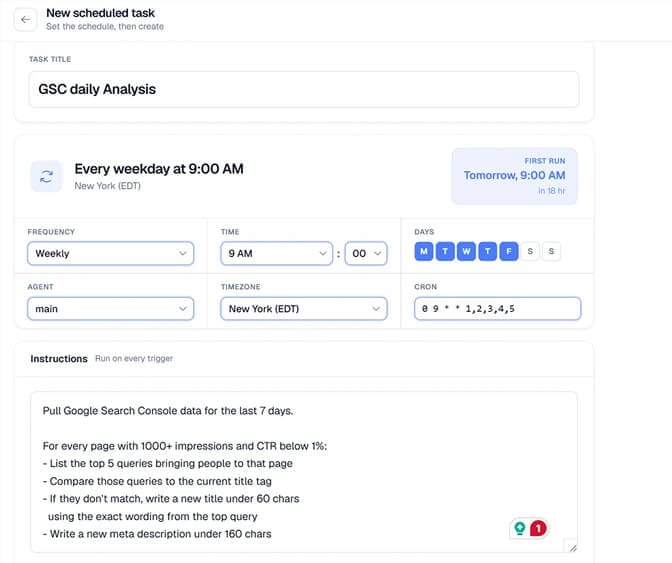Click the 'Every weekday at 9:00 AM' heading
Viewport: 672px width, 563px height.
tap(159, 169)
